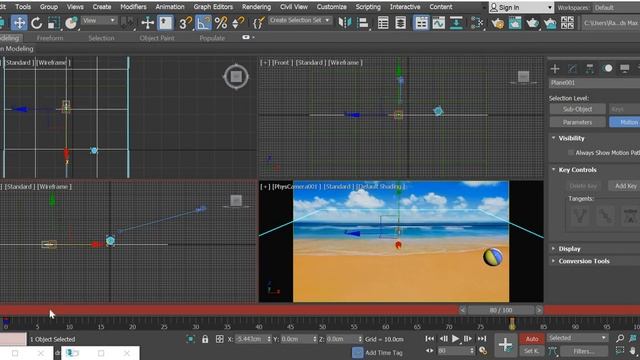
Task: Open Key Filters dialog button
Action: coord(583,351)
